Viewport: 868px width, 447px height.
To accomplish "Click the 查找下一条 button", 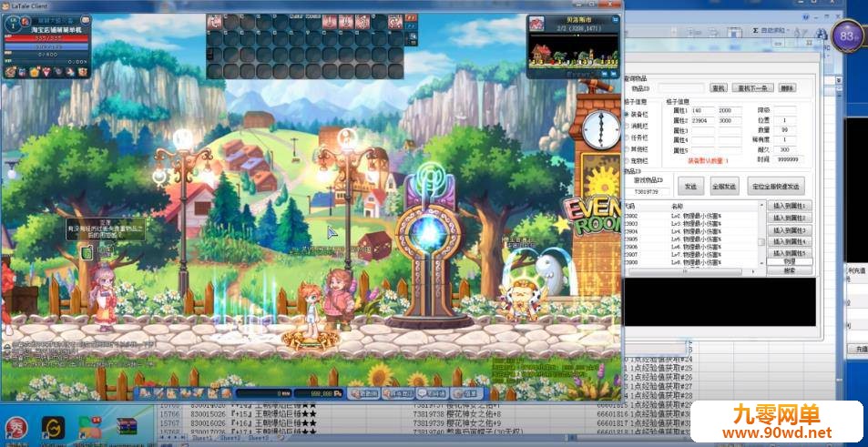I will pos(752,88).
